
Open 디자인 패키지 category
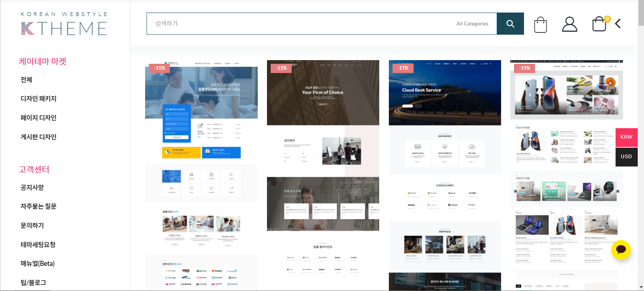pos(38,99)
